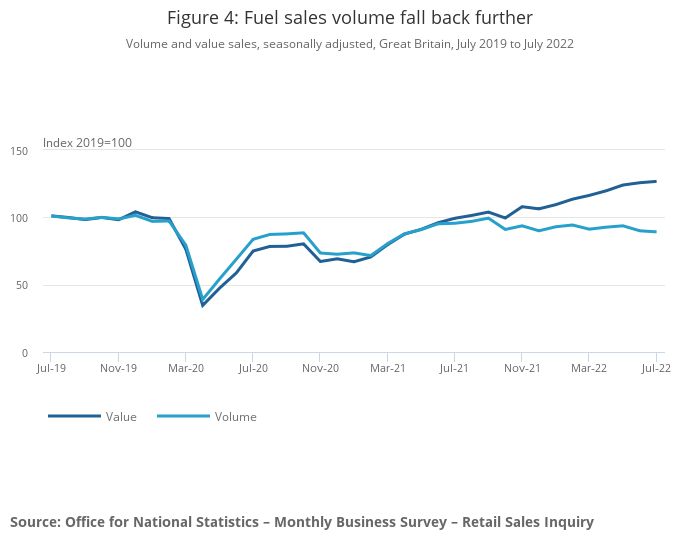This screenshot has width=700, height=549.
Task: Click the Index 2019=100 axis label
Action: (x=87, y=143)
